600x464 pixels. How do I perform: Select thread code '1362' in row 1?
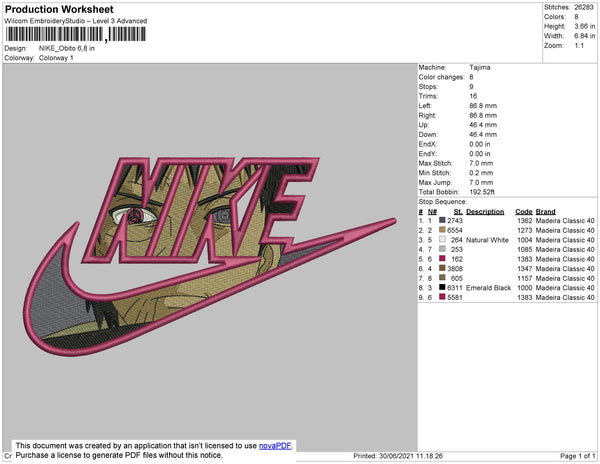click(525, 221)
